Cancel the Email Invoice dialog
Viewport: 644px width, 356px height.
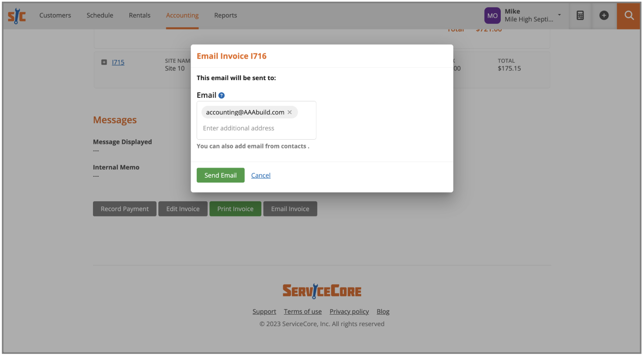[x=261, y=175]
